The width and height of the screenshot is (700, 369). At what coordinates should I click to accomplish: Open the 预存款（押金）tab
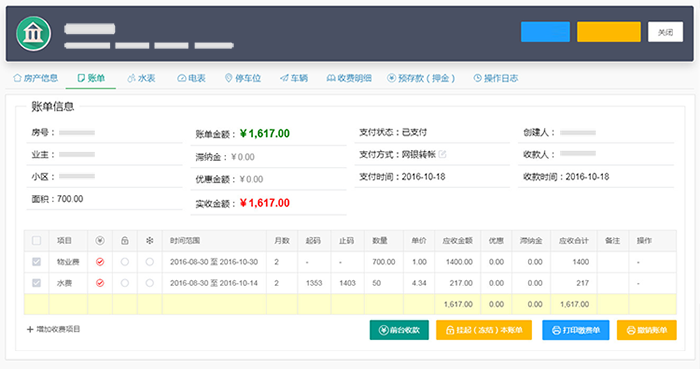point(421,78)
